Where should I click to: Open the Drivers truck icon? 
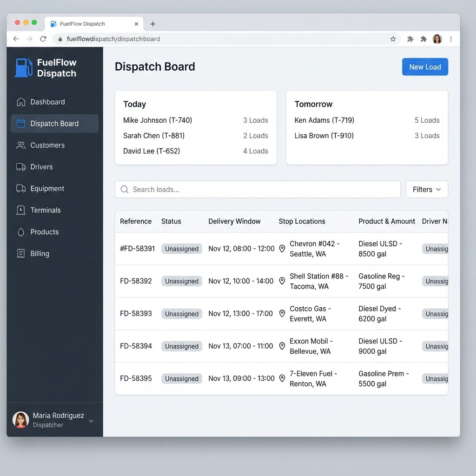(21, 167)
